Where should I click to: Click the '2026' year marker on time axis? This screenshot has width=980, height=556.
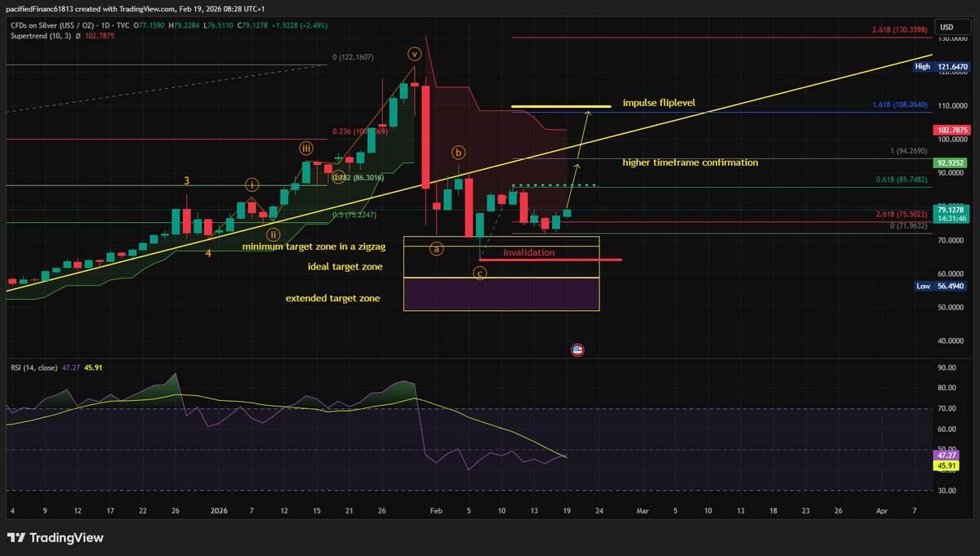point(219,510)
